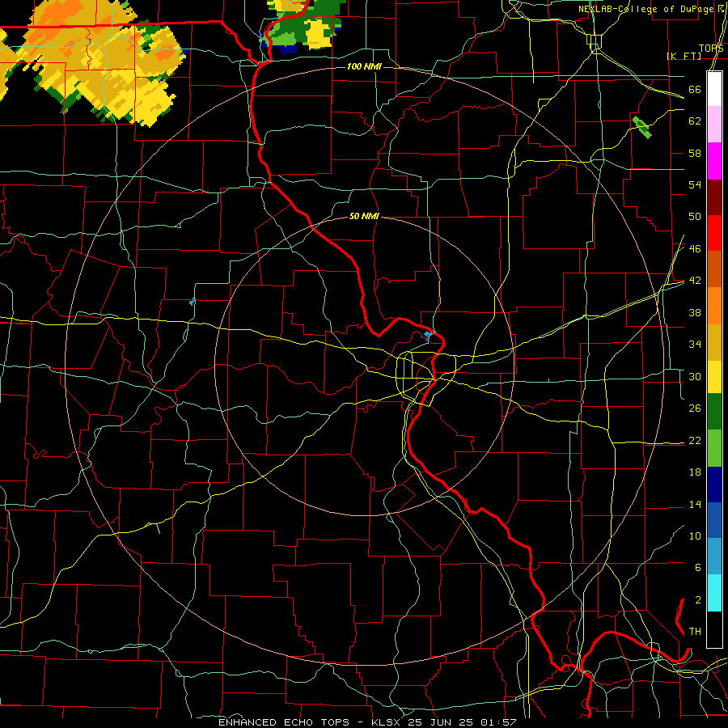Click the gold legend swatch
Viewport: 728px width, 728px height.
(x=714, y=342)
